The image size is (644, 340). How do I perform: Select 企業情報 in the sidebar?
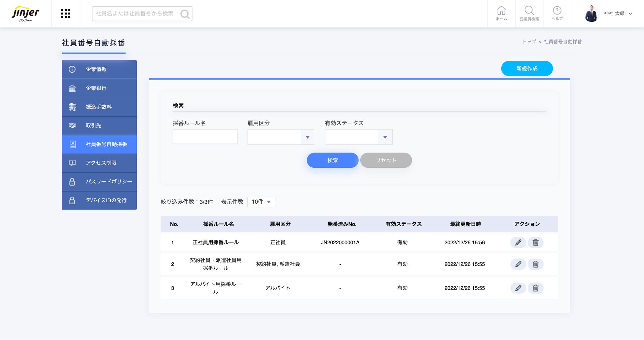(99, 69)
